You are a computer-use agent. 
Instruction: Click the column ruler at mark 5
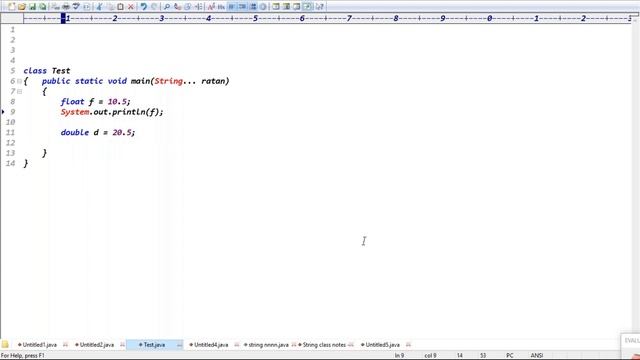click(256, 18)
